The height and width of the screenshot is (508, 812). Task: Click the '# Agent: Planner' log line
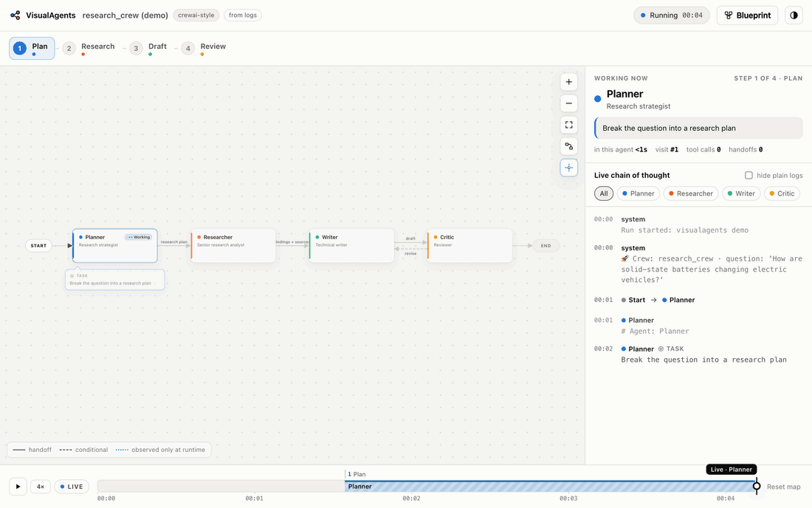pyautogui.click(x=655, y=331)
